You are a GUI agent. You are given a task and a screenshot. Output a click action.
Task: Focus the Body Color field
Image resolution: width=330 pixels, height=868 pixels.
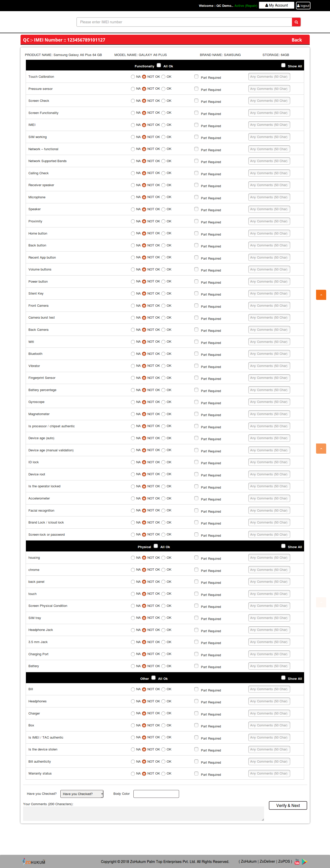[156, 794]
